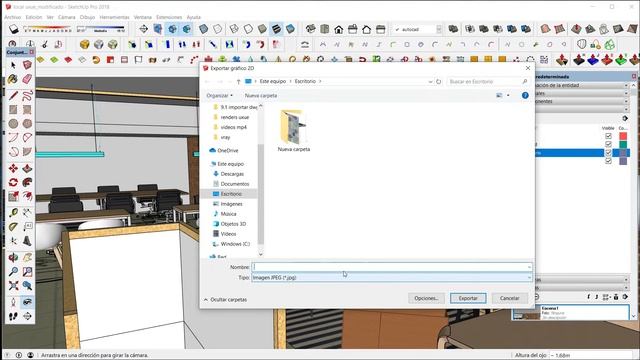Click the Cancelar button
Viewport: 640px width, 360px height.
pos(509,298)
